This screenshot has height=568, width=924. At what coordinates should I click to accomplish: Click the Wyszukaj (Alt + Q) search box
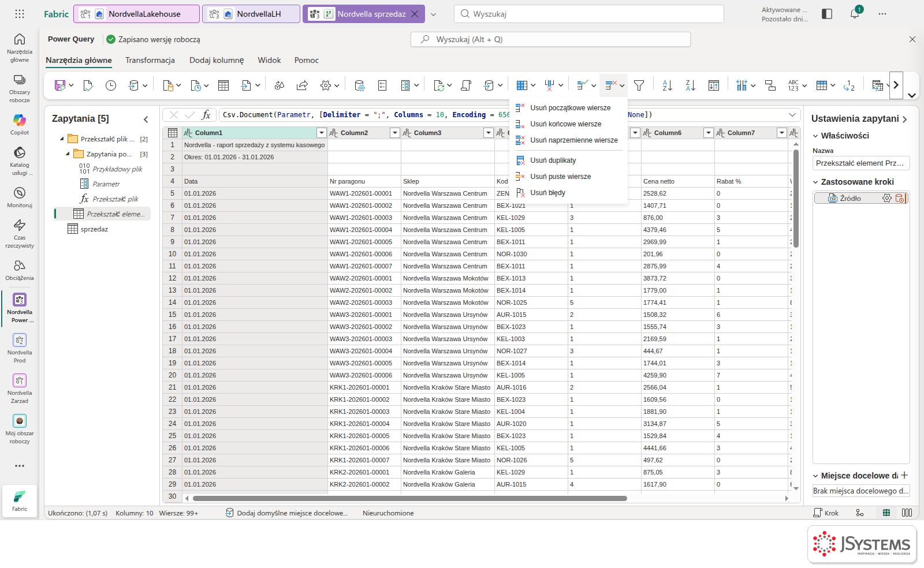point(550,39)
